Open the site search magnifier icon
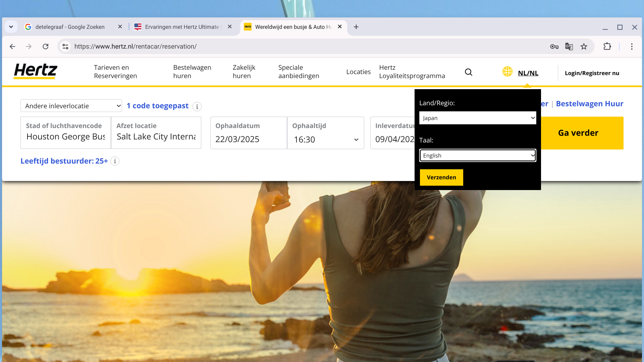Viewport: 644px width, 362px height. 469,72
